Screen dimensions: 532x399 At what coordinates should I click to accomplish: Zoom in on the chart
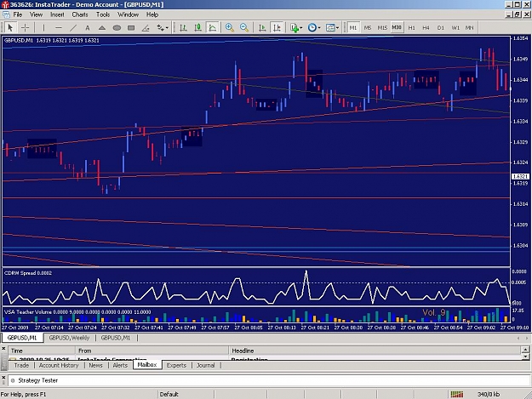(229, 28)
